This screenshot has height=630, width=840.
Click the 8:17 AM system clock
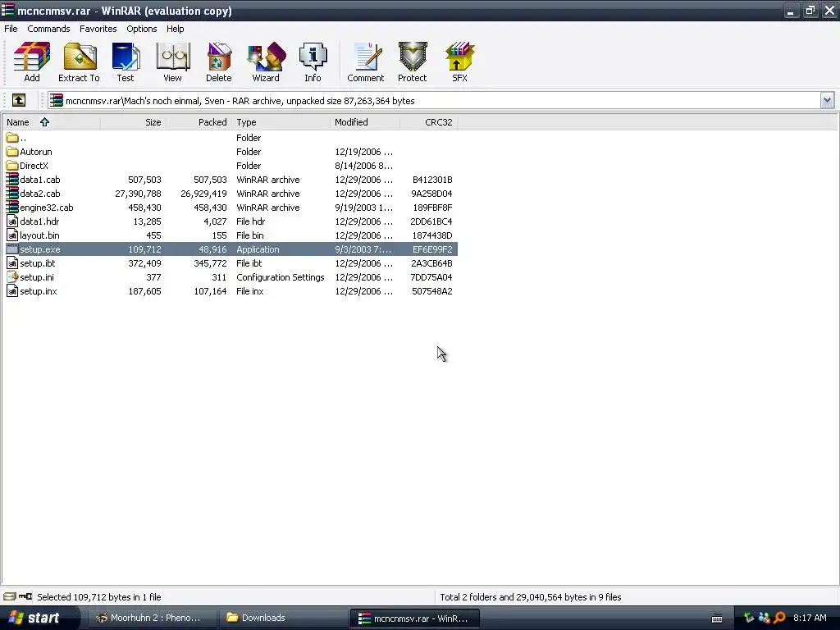pyautogui.click(x=810, y=618)
